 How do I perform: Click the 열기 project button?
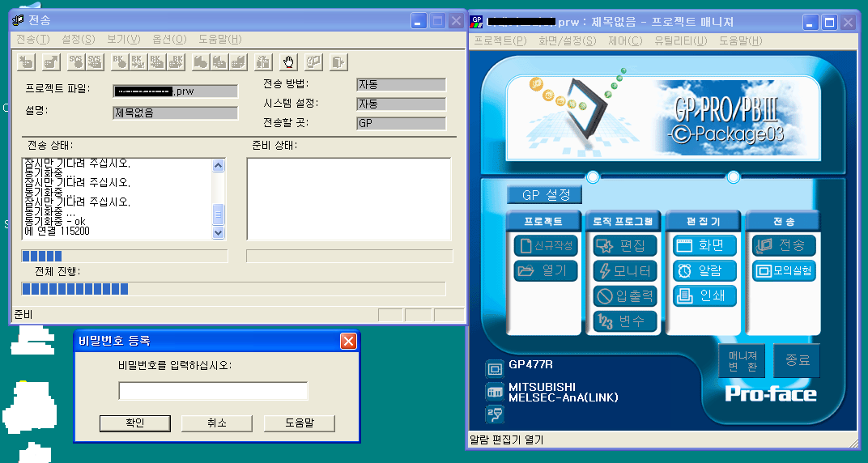(x=546, y=270)
